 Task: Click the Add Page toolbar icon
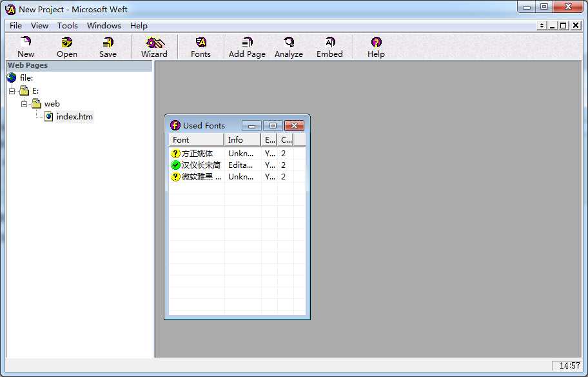click(x=247, y=42)
